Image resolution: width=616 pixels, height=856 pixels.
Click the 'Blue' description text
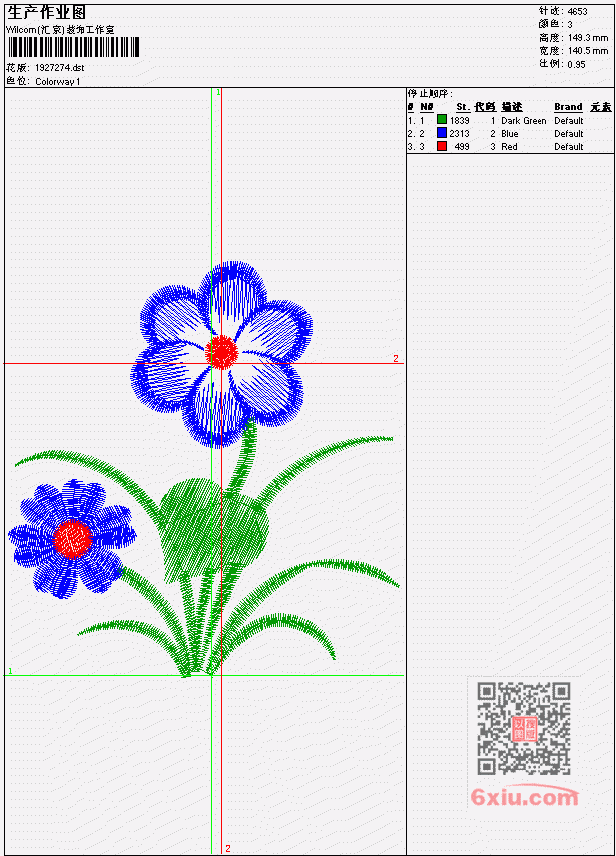(x=510, y=134)
